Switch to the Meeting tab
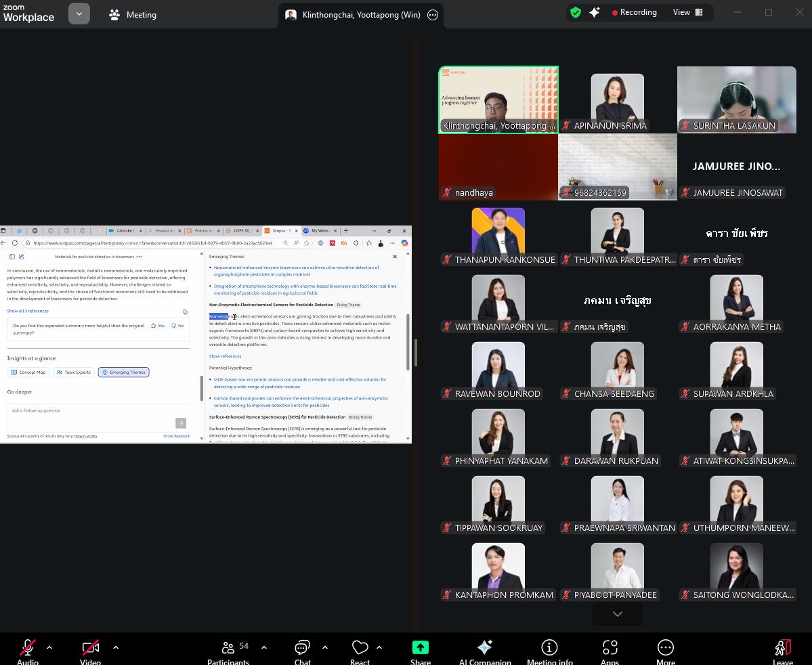The height and width of the screenshot is (665, 812). click(x=133, y=14)
